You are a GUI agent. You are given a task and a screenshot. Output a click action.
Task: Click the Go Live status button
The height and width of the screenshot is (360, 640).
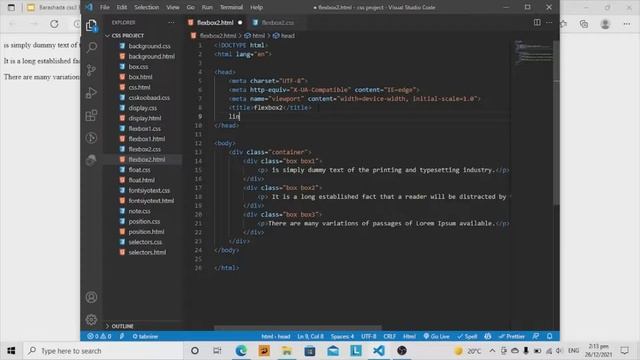coord(436,336)
